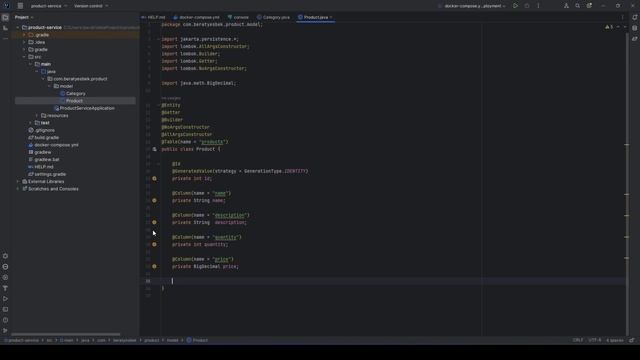Image resolution: width=640 pixels, height=360 pixels.
Task: Expand External Libraries node
Action: point(18,182)
